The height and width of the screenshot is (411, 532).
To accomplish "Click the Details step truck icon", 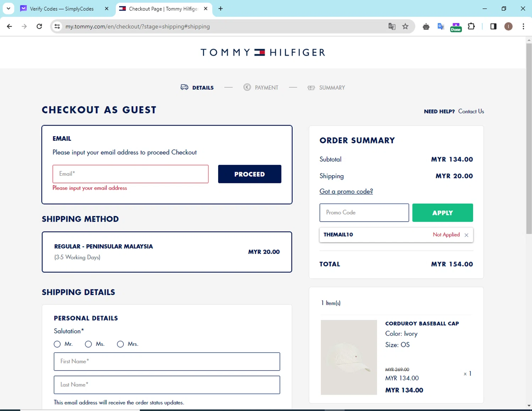I will pos(184,87).
